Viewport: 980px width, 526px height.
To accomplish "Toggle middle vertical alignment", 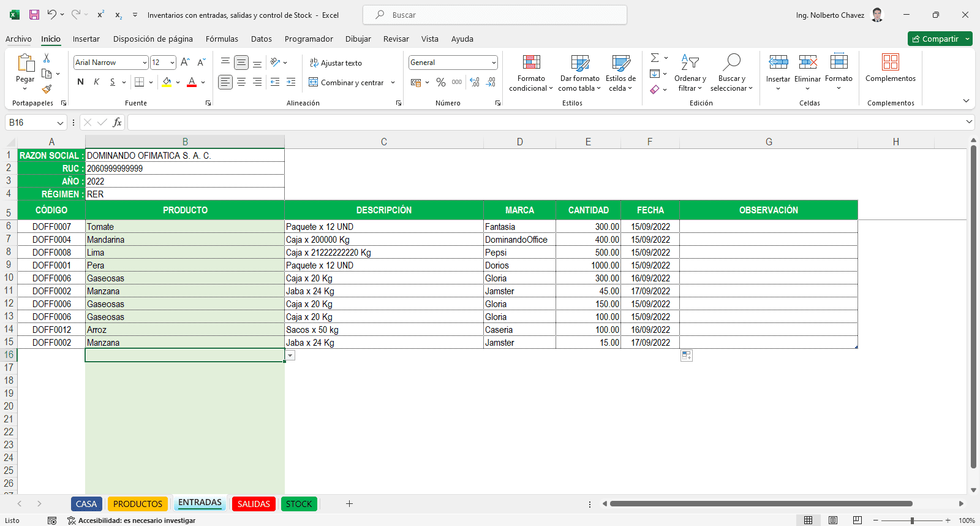I will click(241, 63).
